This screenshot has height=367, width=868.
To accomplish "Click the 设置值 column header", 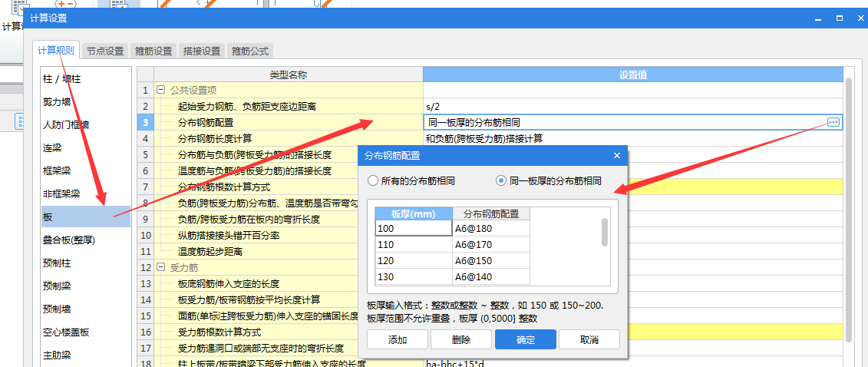I will click(x=632, y=74).
